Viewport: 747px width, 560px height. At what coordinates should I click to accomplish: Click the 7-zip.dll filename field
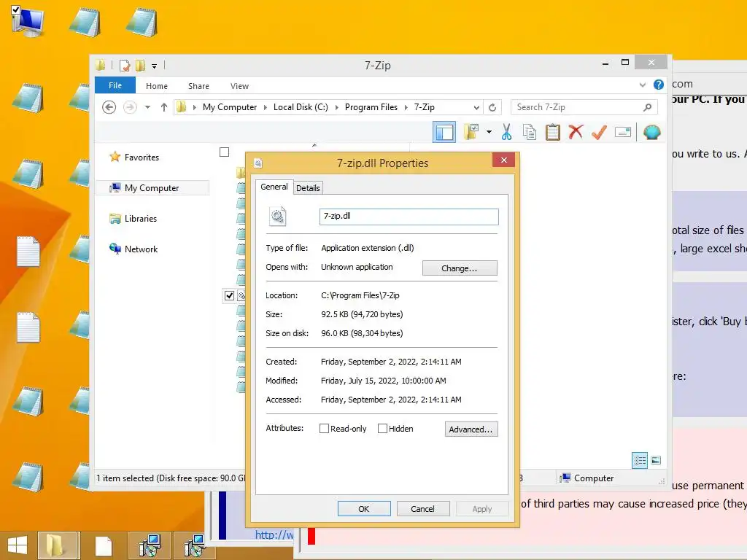coord(409,216)
